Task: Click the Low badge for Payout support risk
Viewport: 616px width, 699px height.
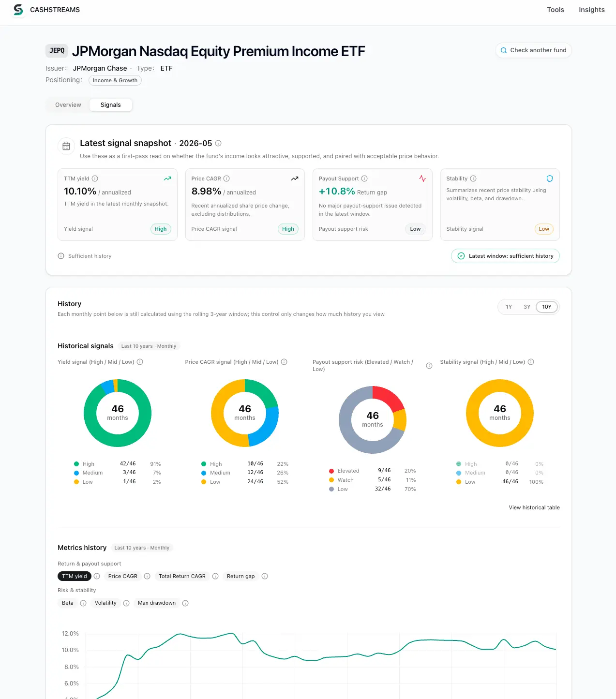Action: (x=415, y=229)
